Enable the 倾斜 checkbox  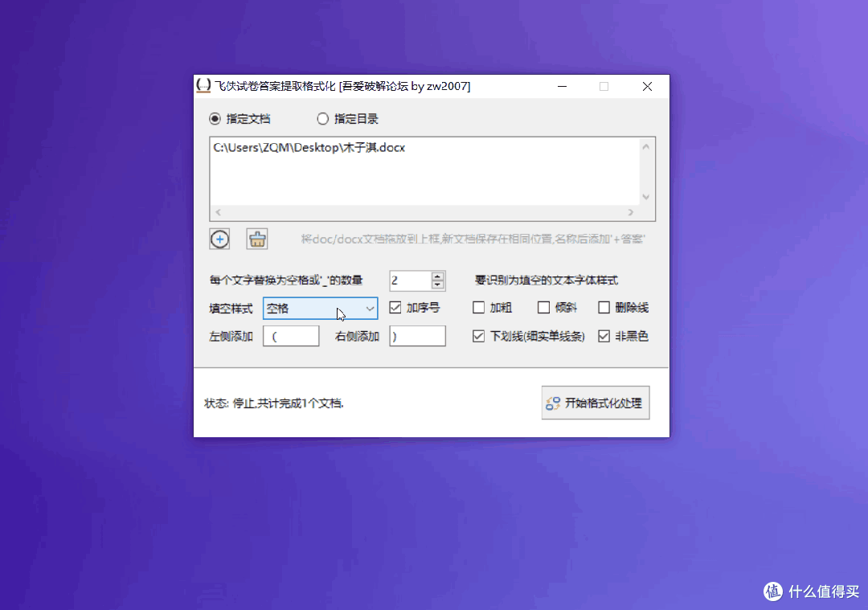coord(543,307)
